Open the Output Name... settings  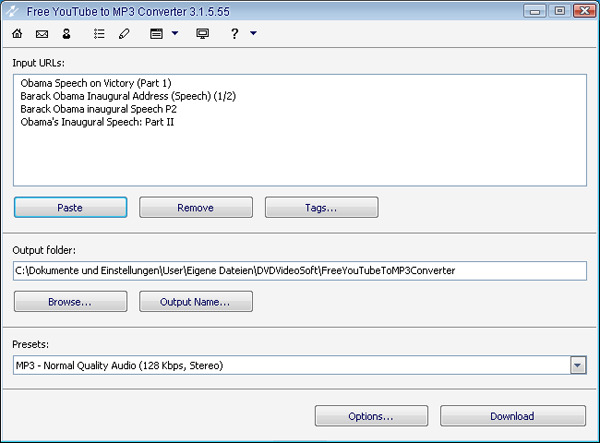click(196, 302)
